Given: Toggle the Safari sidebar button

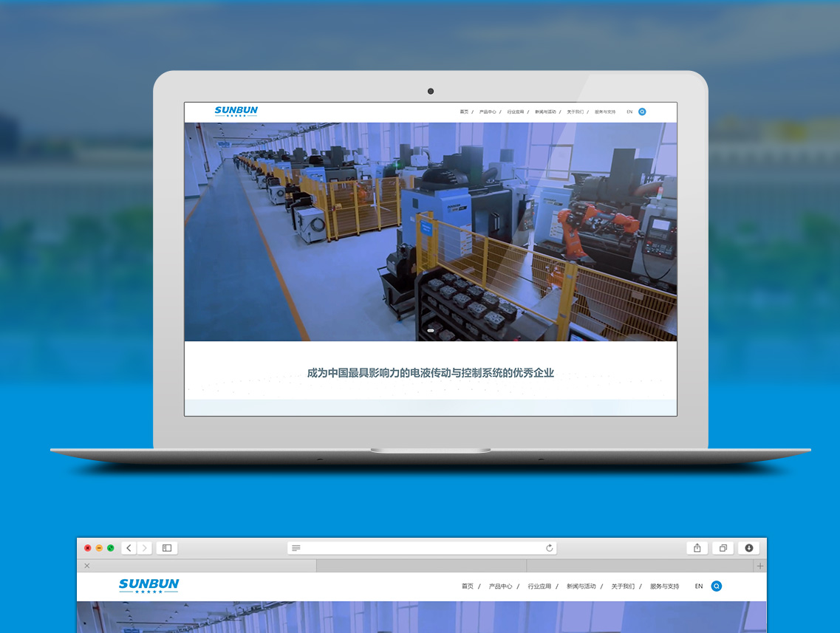Looking at the screenshot, I should 167,548.
